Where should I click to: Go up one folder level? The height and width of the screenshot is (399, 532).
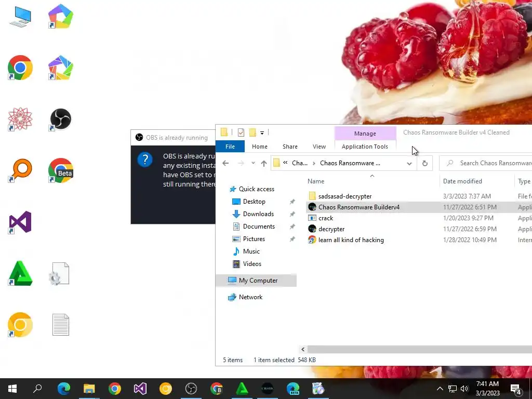click(x=263, y=163)
